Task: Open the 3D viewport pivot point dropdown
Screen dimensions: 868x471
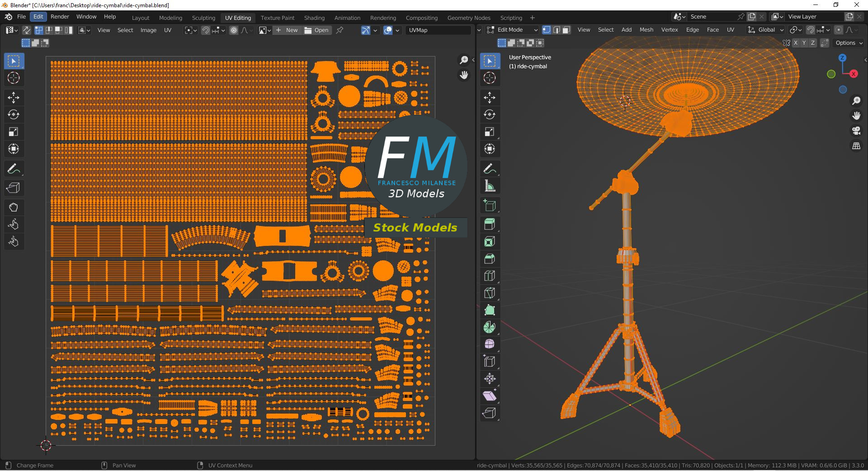Action: coord(795,30)
